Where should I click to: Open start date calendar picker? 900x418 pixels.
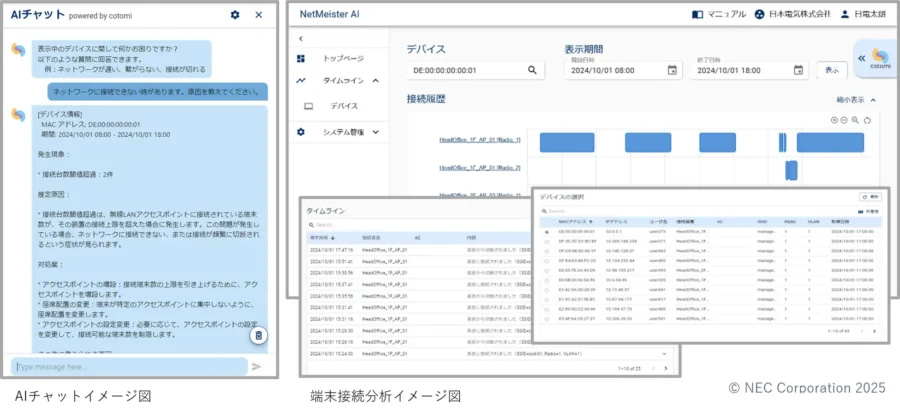coord(672,70)
